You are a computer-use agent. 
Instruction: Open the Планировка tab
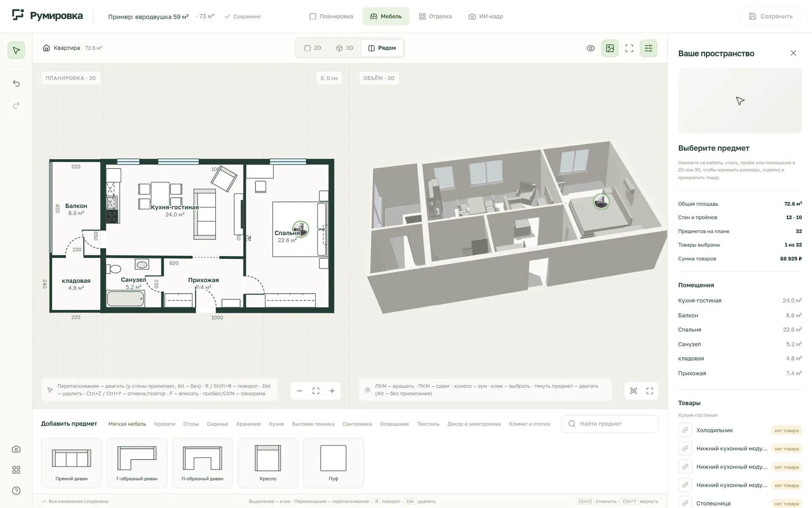point(331,16)
